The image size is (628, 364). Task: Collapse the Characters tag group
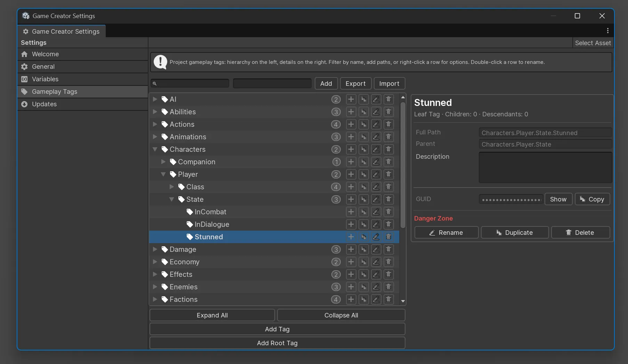(155, 149)
